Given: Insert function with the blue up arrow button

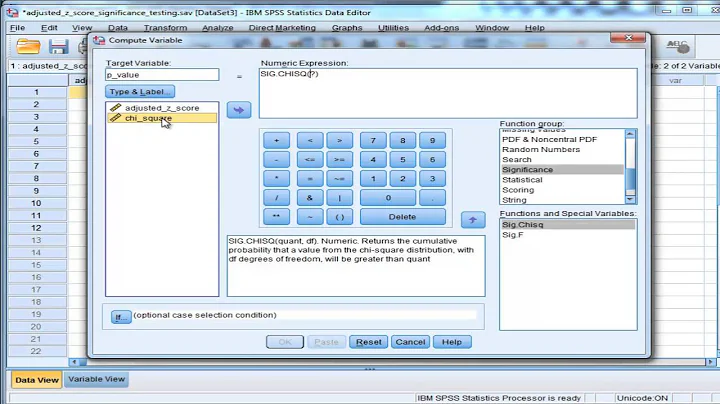Looking at the screenshot, I should 472,220.
